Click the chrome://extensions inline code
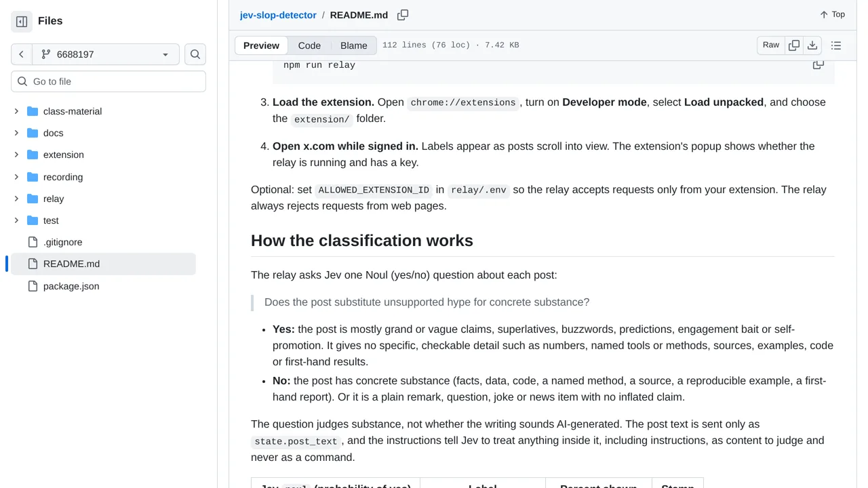This screenshot has height=488, width=868. click(x=463, y=103)
